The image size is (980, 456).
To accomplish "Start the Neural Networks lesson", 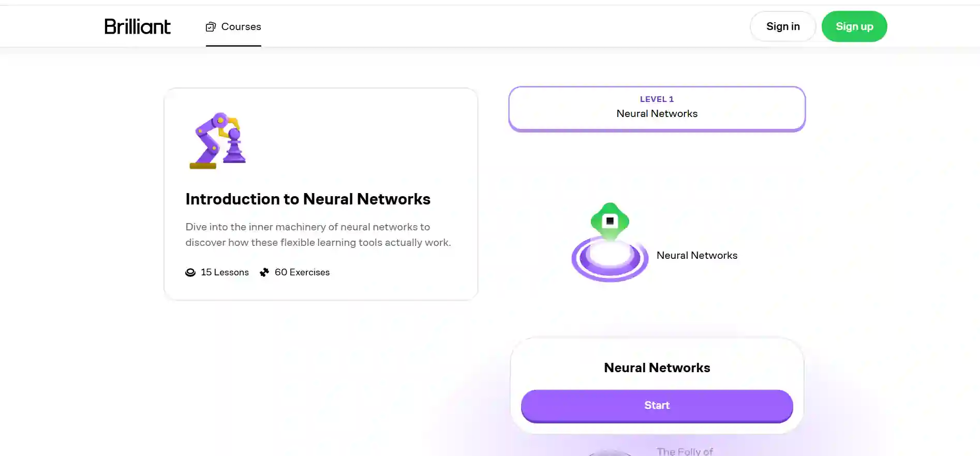I will pyautogui.click(x=657, y=406).
